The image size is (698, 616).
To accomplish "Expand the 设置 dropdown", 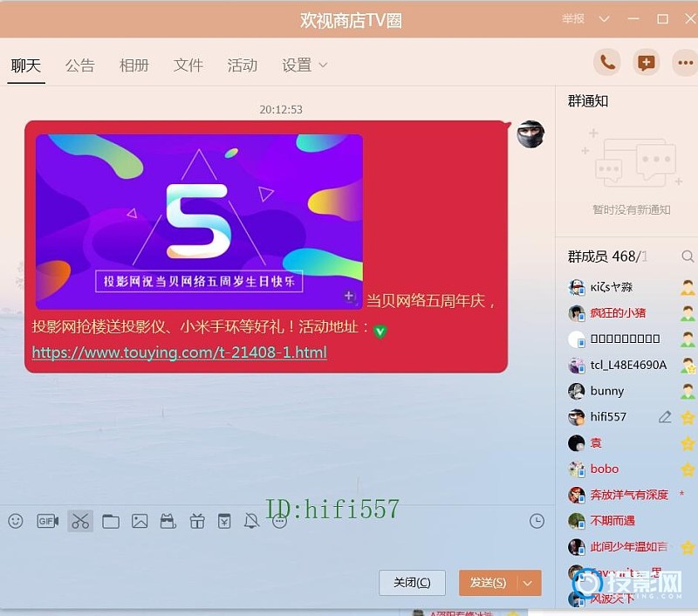I will coord(305,65).
